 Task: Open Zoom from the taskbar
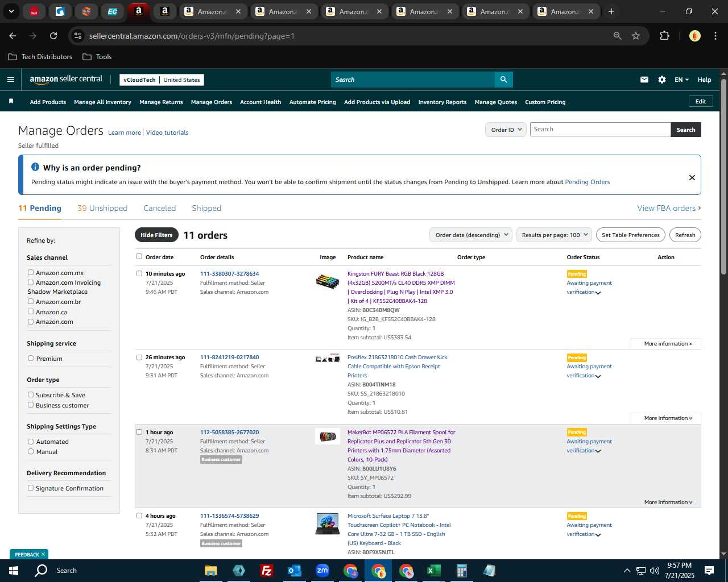[322, 571]
